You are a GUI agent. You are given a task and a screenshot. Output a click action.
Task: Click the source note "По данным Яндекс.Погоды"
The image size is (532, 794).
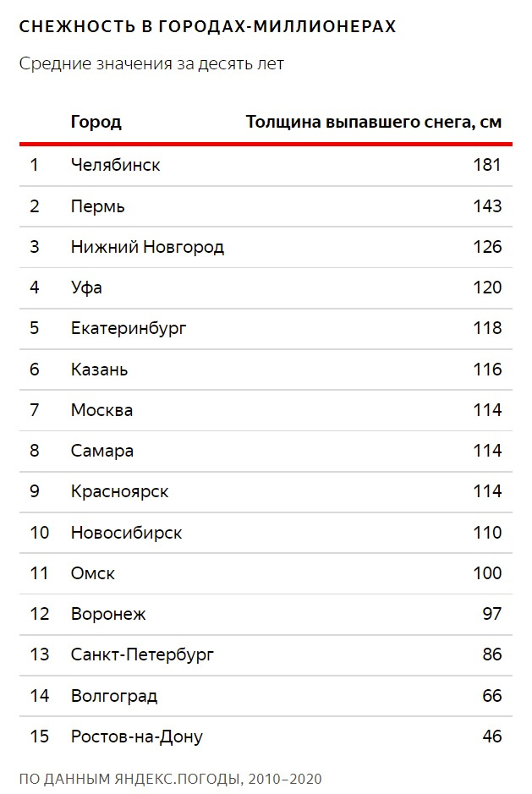tap(170, 779)
